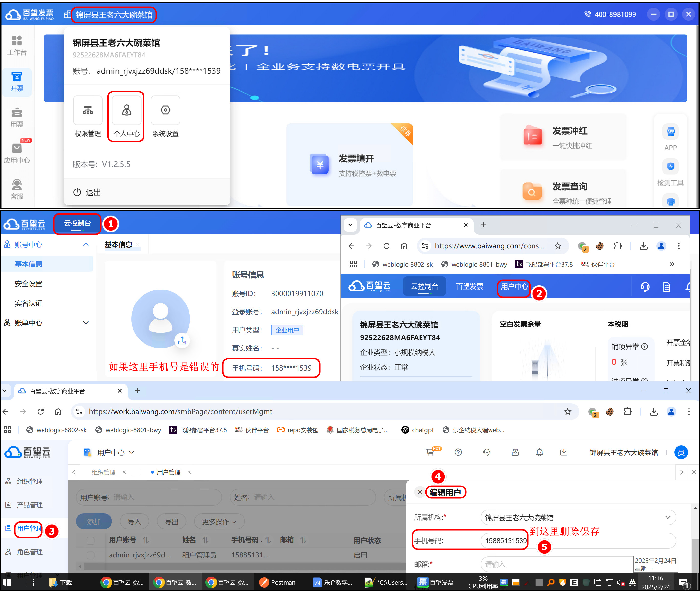Screen dimensions: 700x591
Task: Toggle select-all checkbox in user table header
Action: 90,540
